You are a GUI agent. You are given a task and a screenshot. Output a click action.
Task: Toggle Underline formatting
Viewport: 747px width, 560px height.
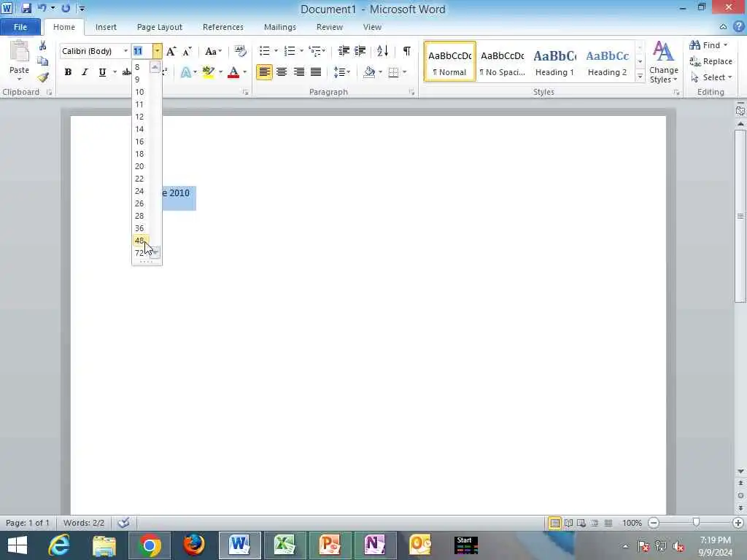(102, 72)
